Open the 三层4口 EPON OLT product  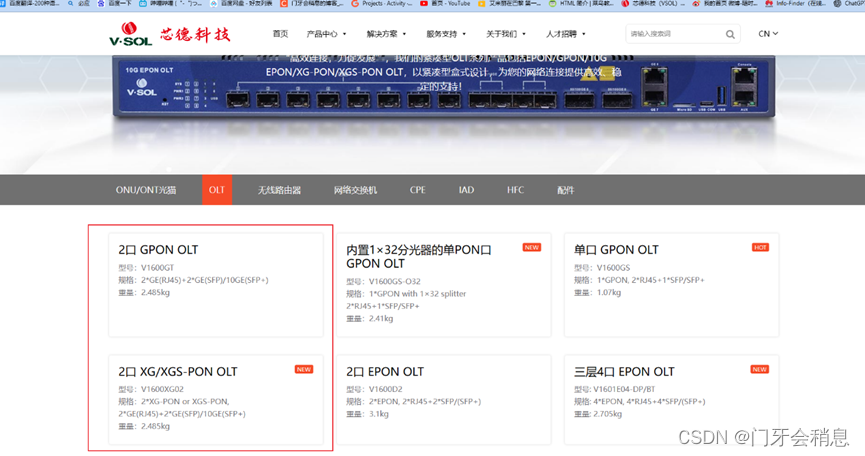(671, 400)
